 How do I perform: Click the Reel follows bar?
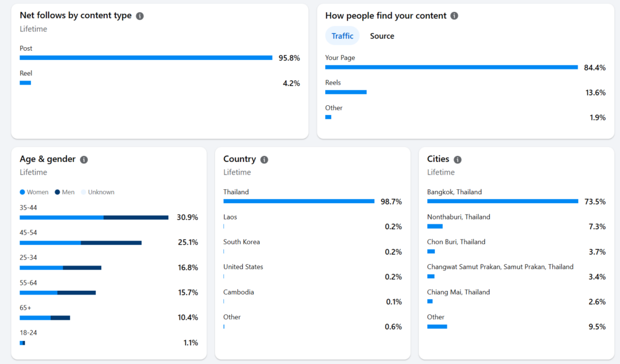point(25,83)
